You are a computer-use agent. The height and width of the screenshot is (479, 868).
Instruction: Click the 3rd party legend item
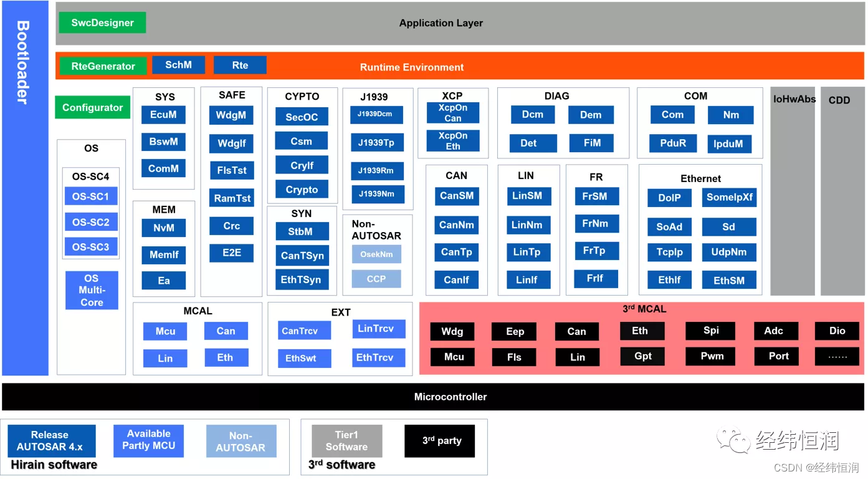(x=439, y=440)
